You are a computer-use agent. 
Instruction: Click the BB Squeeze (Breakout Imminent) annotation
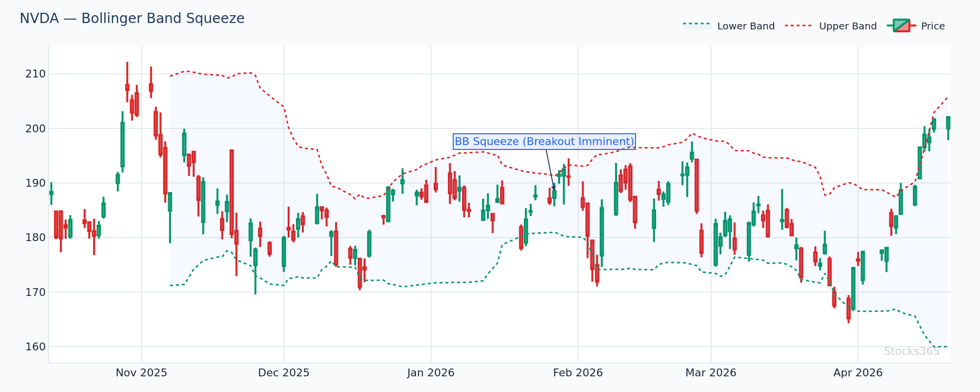(544, 142)
